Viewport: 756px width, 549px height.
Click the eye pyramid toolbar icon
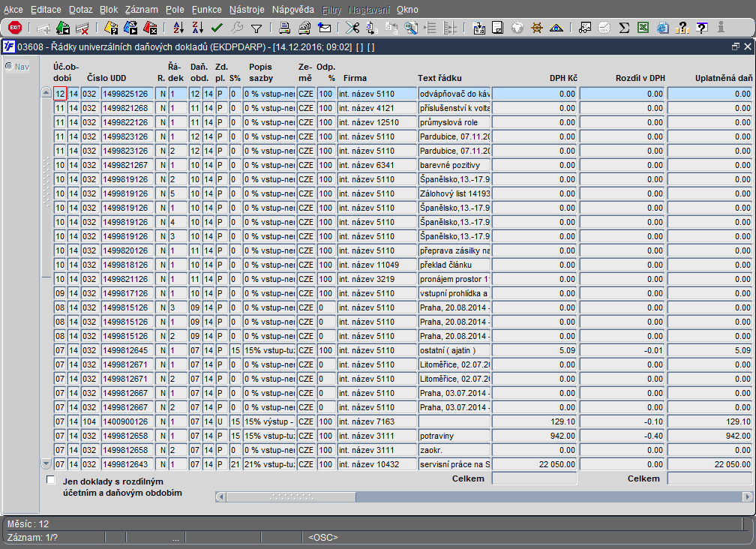556,28
